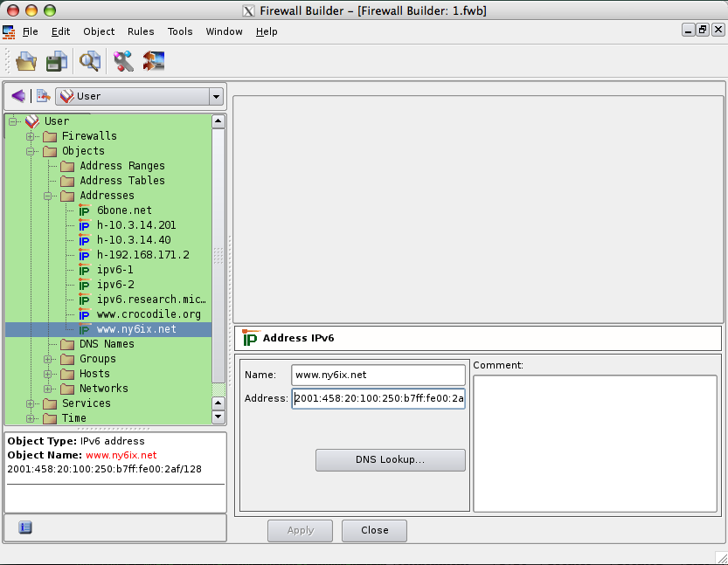
Task: Open the Tools menu
Action: click(180, 31)
